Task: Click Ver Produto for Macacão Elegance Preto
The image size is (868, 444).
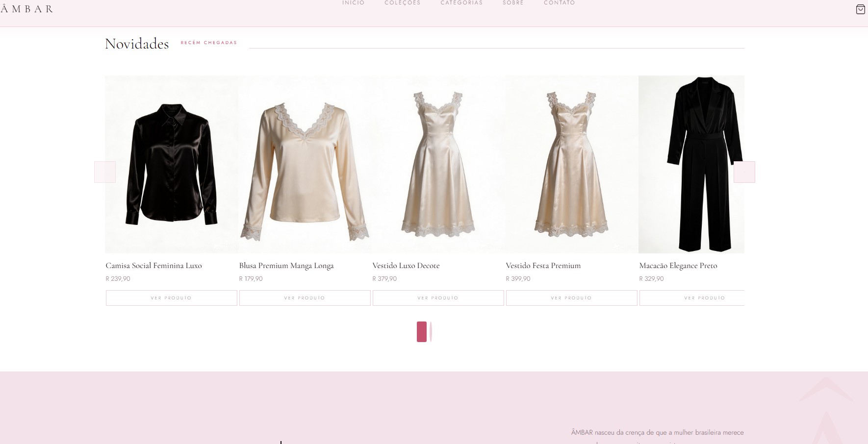Action: (x=692, y=298)
